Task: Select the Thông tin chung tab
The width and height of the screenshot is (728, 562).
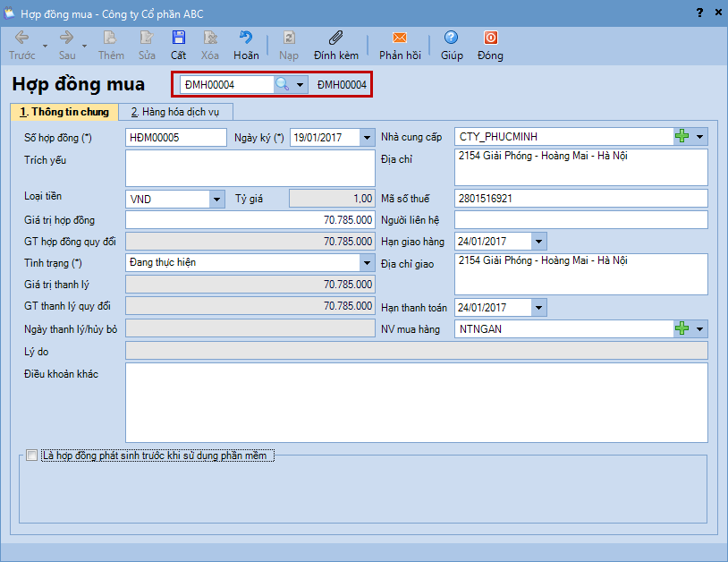Action: click(x=63, y=112)
